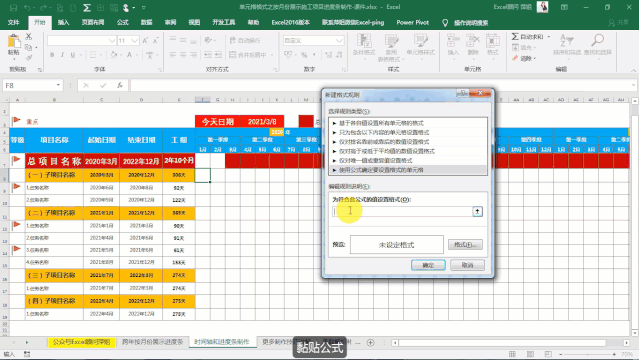The image size is (639, 360).
Task: Open the Power Pivot ribbon tab
Action: 412,22
